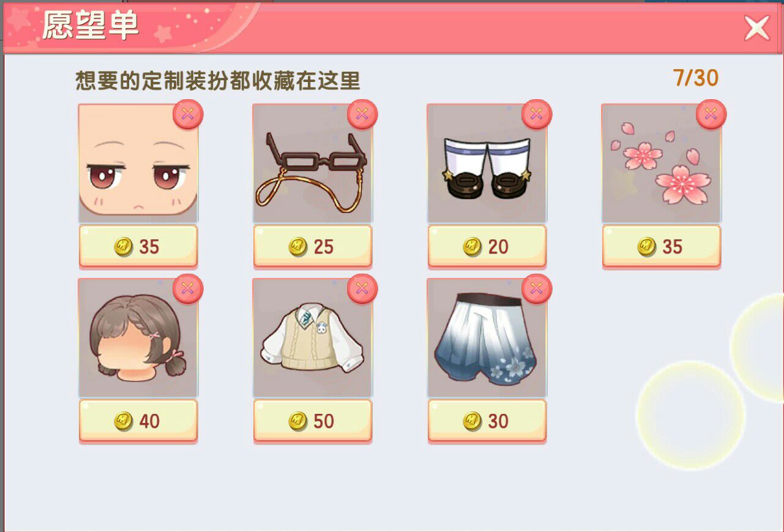Buy the skirt for 30 coins
Screen dimensions: 784x532
tap(487, 421)
